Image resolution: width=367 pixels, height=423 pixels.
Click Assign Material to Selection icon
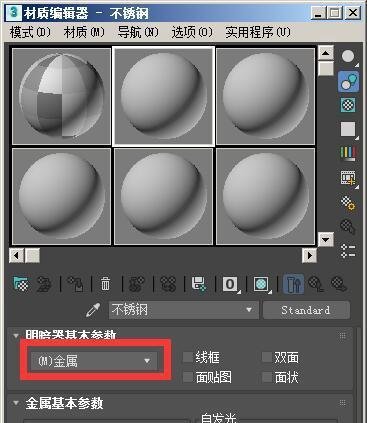[75, 284]
